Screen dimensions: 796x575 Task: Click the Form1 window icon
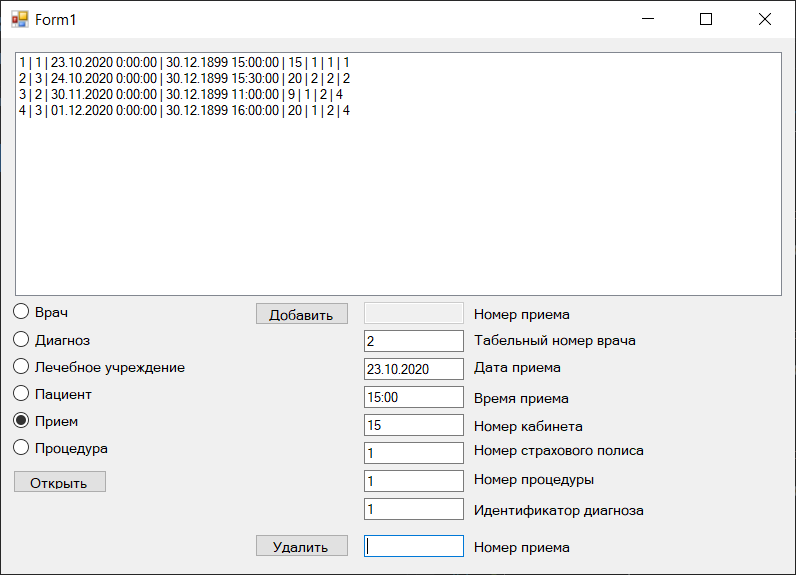click(x=20, y=19)
